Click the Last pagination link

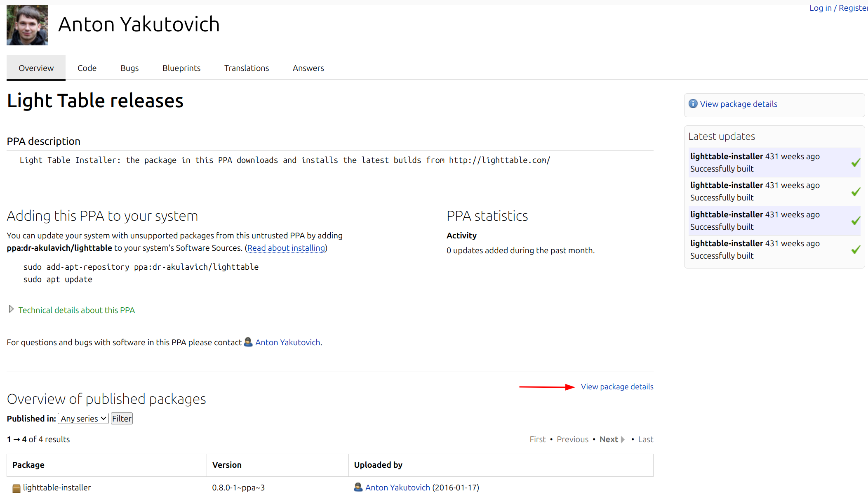[646, 439]
